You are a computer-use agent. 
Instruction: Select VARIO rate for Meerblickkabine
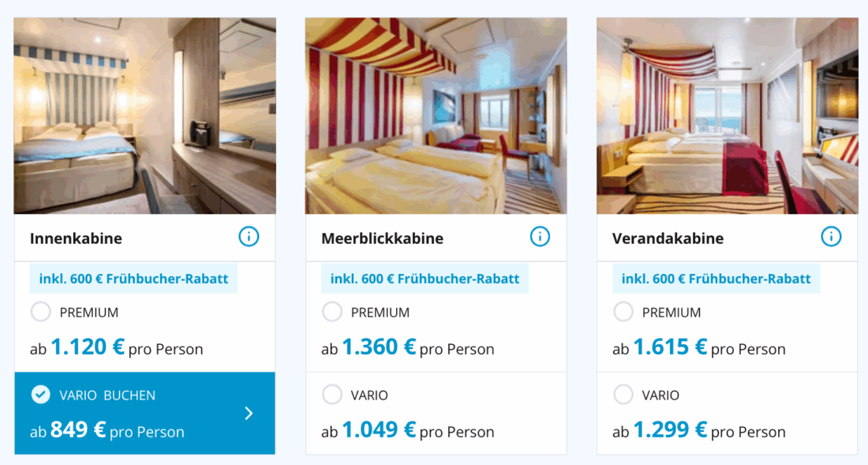click(332, 395)
